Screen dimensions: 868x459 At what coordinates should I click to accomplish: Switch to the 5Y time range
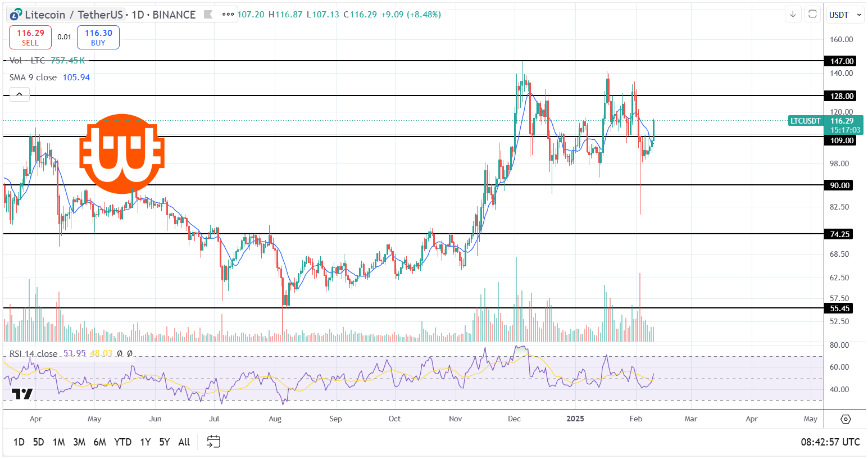164,442
